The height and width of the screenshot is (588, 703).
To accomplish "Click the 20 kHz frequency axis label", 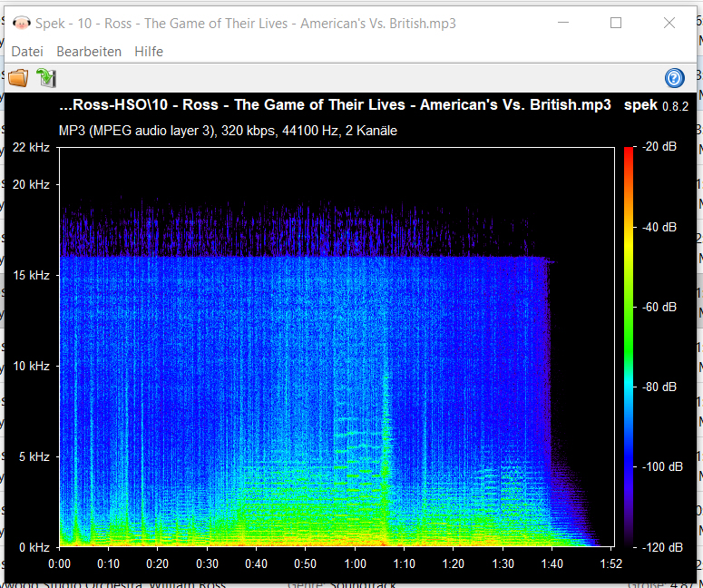I will pyautogui.click(x=31, y=184).
